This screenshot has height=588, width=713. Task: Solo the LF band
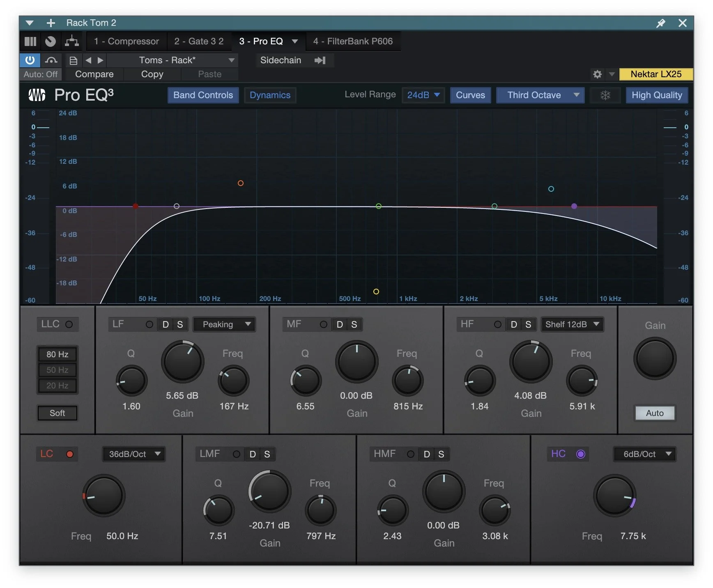pyautogui.click(x=179, y=324)
